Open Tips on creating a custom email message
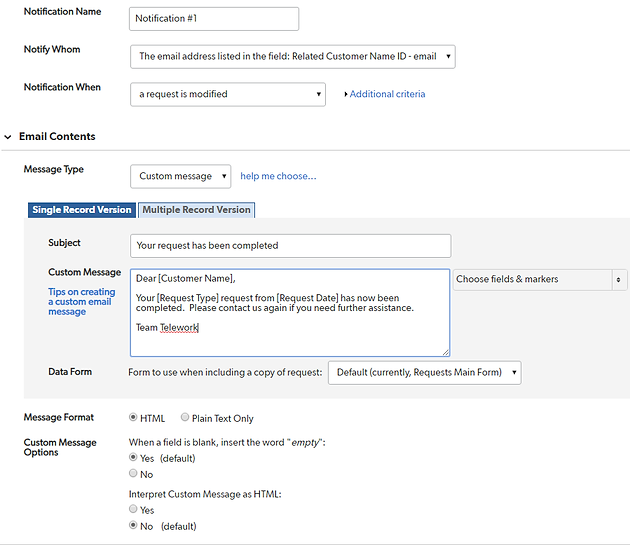The image size is (630, 545). (82, 302)
